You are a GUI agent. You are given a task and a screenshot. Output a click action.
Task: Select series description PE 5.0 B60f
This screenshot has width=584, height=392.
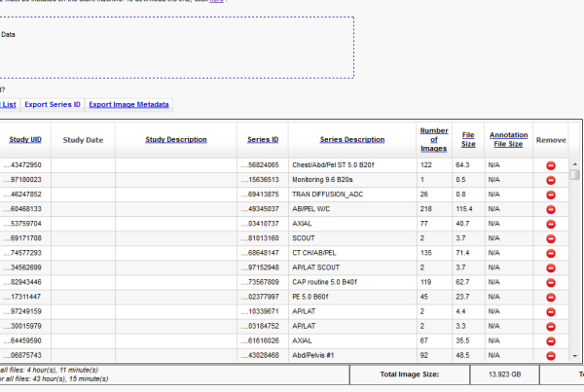[310, 297]
